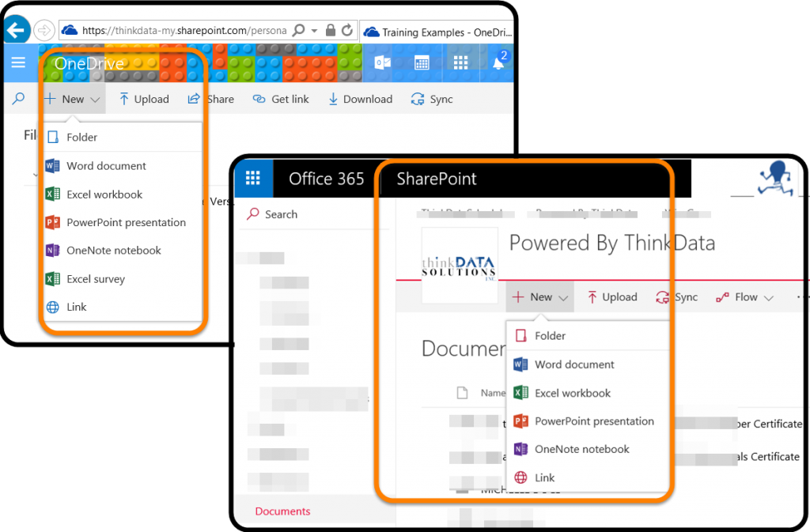Choose Excel survey in OneDrive New menu
The width and height of the screenshot is (810, 532).
[123, 279]
